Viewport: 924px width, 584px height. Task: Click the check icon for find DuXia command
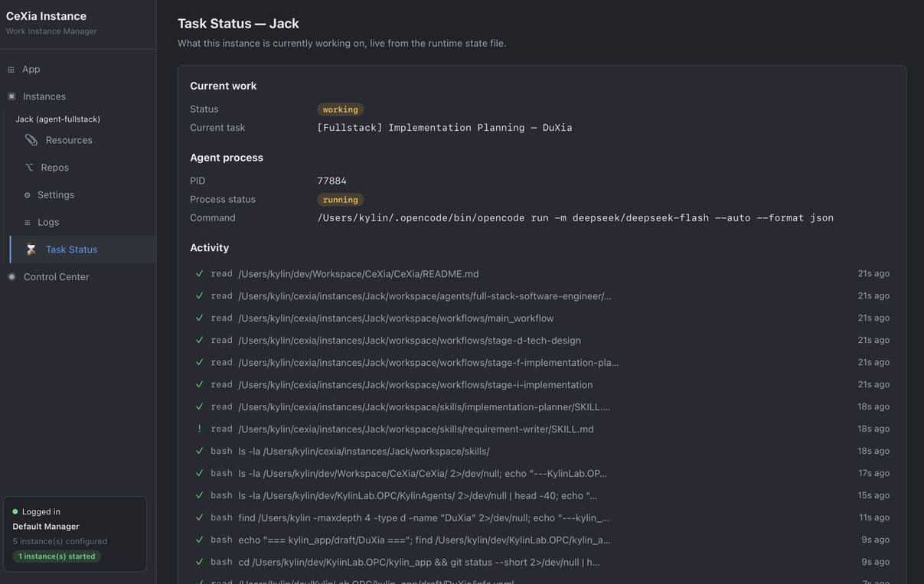[x=199, y=517]
